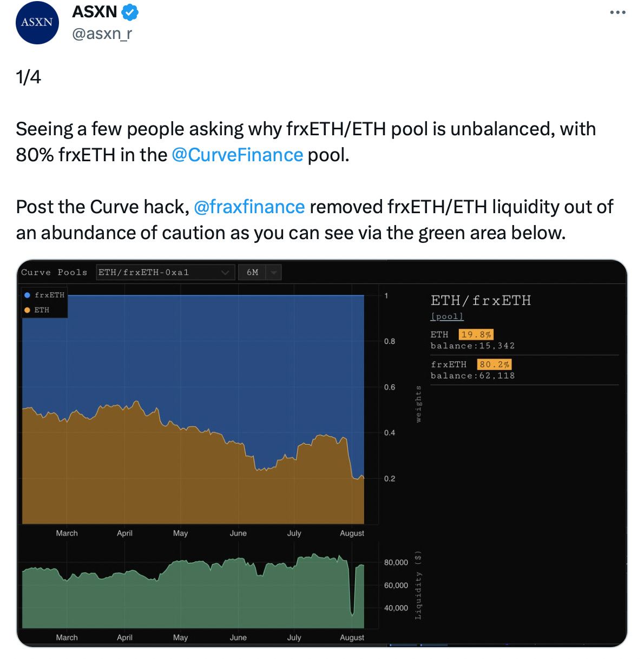Open the ASXN profile avatar

click(37, 23)
